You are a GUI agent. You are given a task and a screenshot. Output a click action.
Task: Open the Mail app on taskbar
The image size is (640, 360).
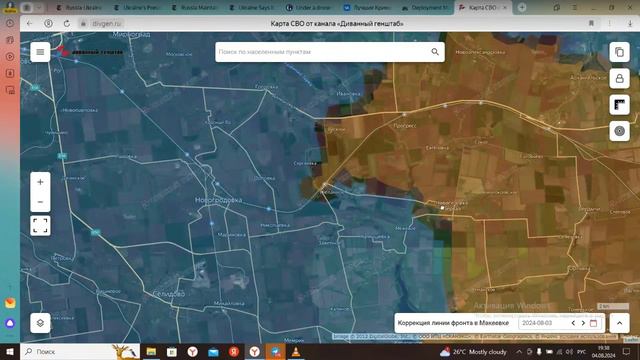213,351
